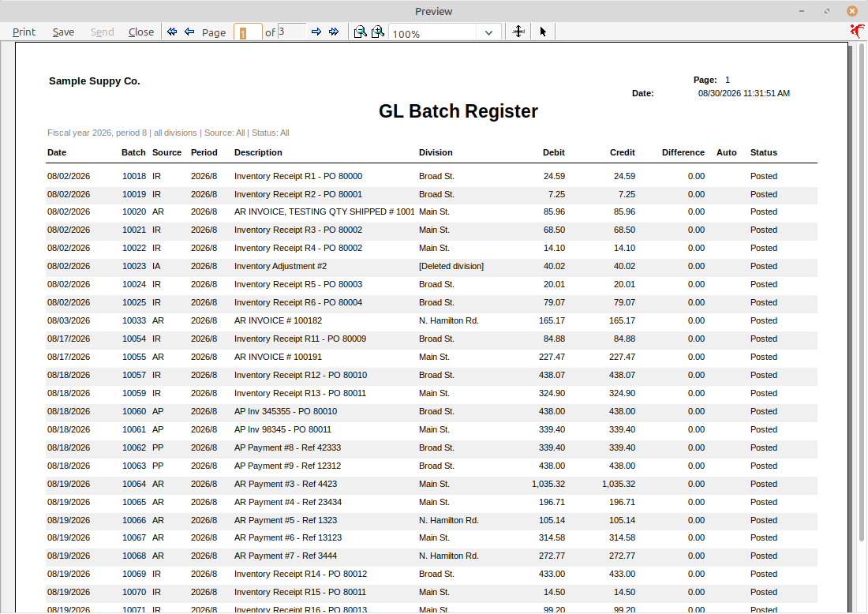Screen dimensions: 868x614
Task: Click the Difference column header
Action: (683, 152)
